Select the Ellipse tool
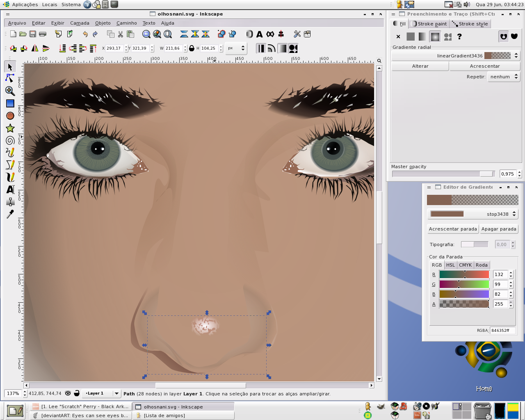Viewport: 525px width, 420px height. click(10, 116)
